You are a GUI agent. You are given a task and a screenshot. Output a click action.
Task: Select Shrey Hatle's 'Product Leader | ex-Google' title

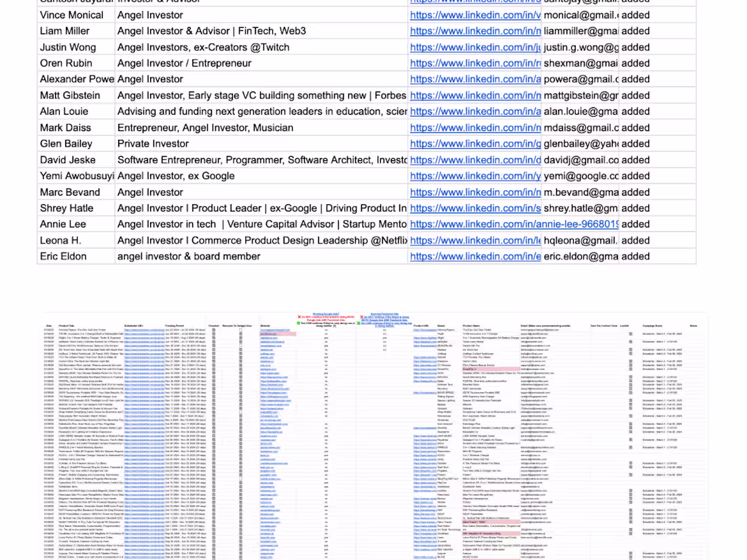pos(261,208)
